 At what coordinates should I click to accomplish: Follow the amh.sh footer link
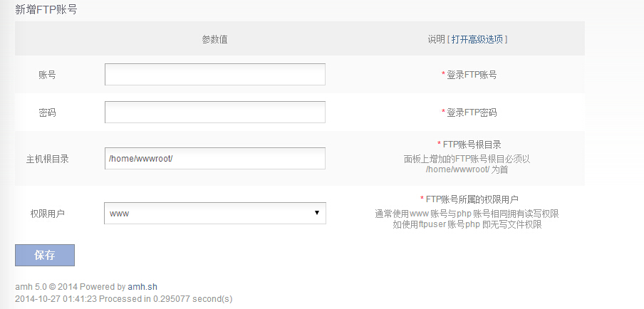coord(142,286)
